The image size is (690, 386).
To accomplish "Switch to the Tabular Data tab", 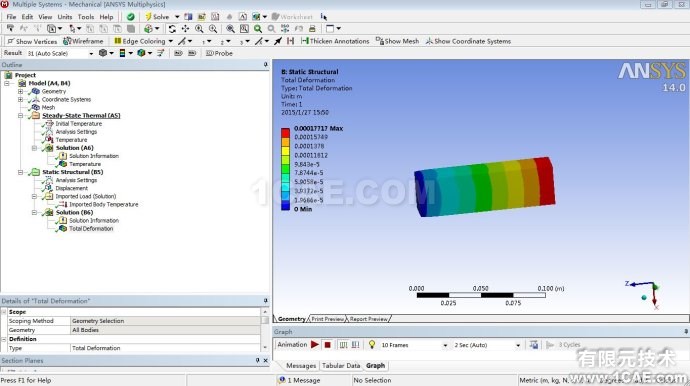I will click(x=341, y=365).
